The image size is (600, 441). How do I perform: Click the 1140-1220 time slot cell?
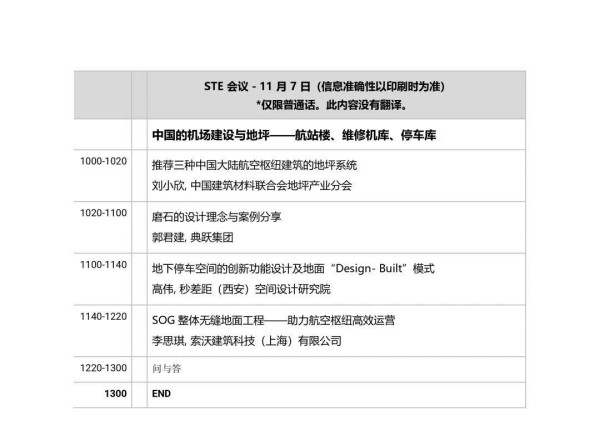(104, 316)
